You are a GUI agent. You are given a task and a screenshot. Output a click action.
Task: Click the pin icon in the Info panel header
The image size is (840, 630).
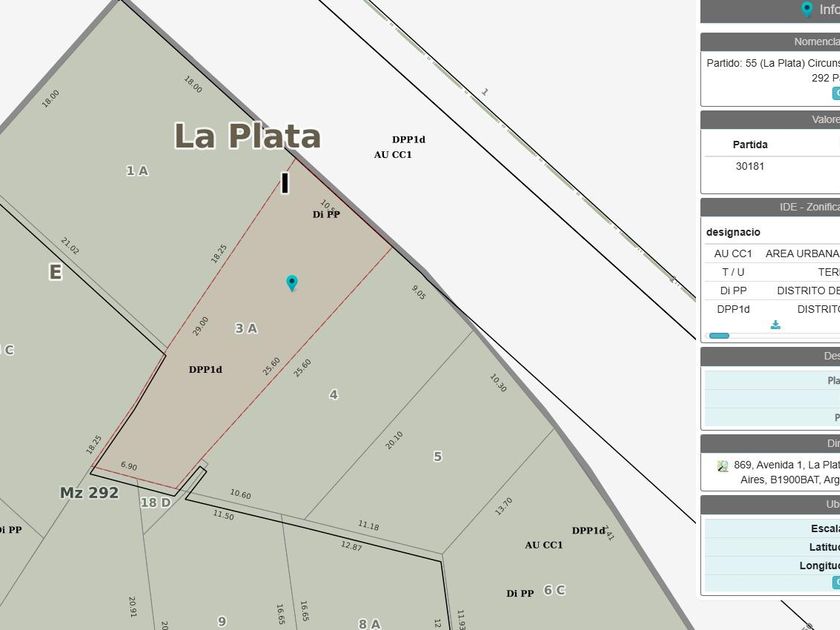click(807, 9)
